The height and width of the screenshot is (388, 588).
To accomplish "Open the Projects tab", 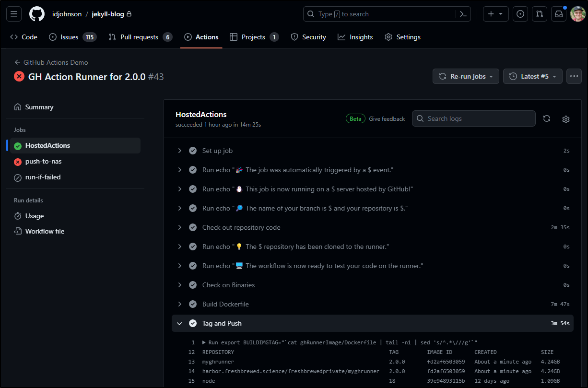I will tap(254, 37).
